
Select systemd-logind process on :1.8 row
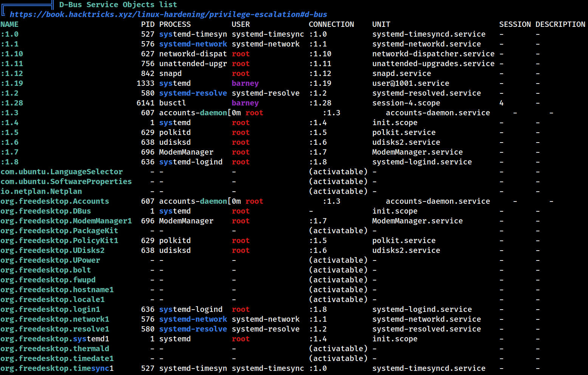point(191,162)
